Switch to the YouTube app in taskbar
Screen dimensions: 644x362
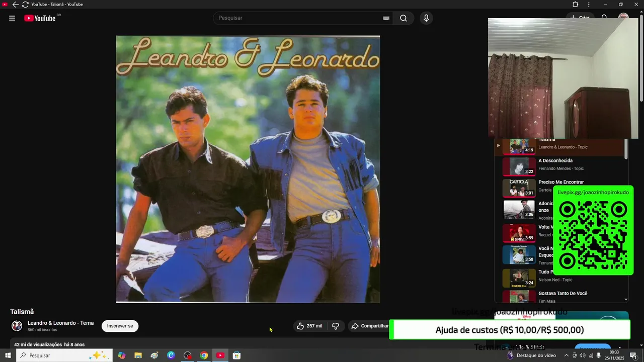(220, 355)
